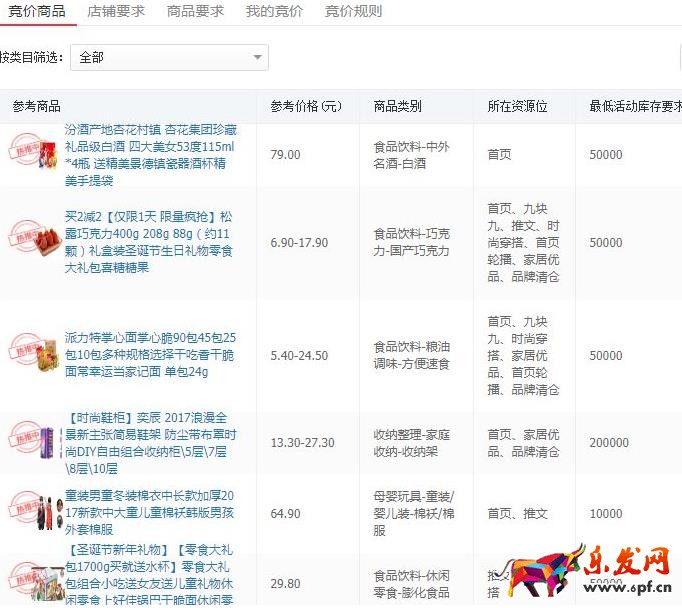Click the 商品类别 column header
This screenshot has height=608, width=682.
pyautogui.click(x=397, y=106)
